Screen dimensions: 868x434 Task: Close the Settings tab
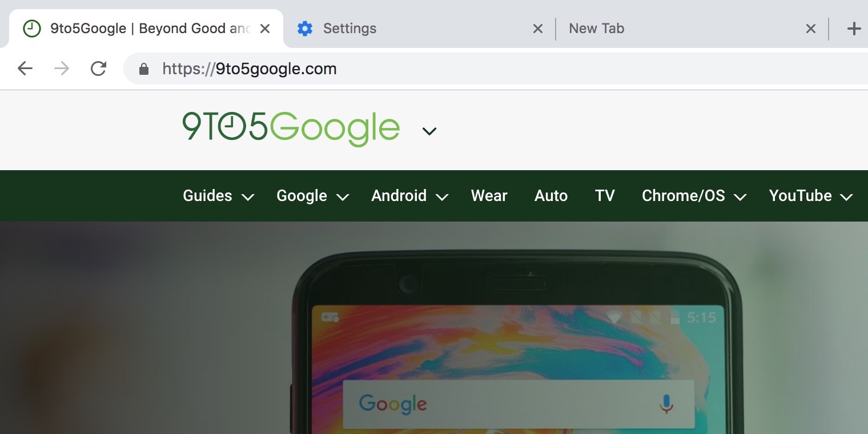(x=537, y=29)
